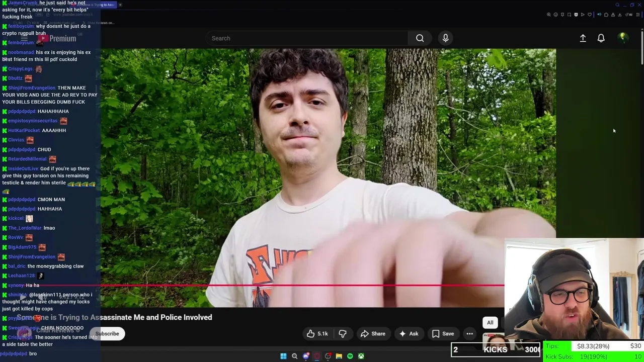Select the 'Someone is Trying to Ass...' browser tab
The height and width of the screenshot is (362, 644).
tap(94, 5)
